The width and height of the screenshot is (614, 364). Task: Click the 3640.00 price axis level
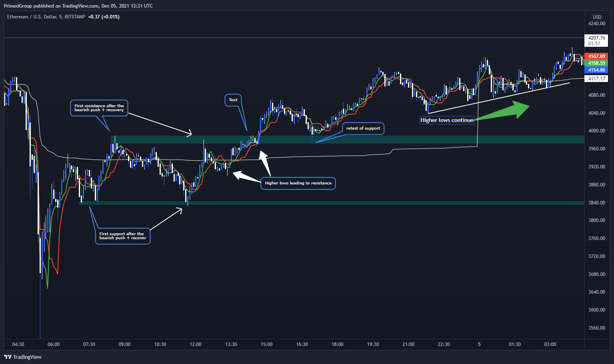click(x=596, y=292)
